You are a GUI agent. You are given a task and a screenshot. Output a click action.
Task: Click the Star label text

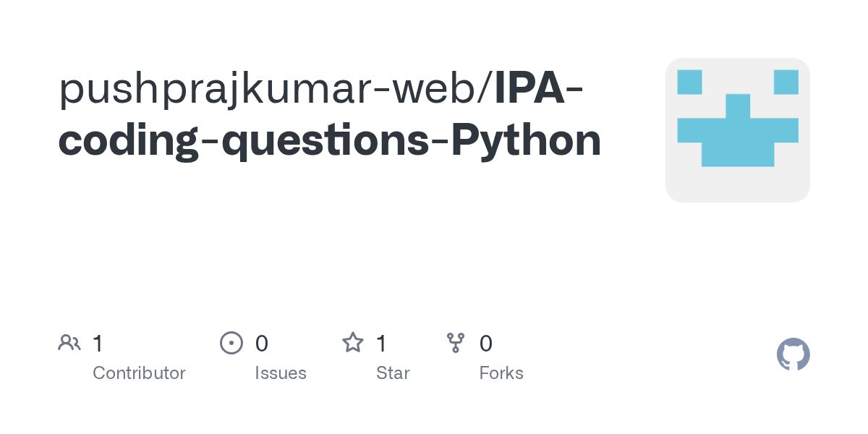[393, 373]
